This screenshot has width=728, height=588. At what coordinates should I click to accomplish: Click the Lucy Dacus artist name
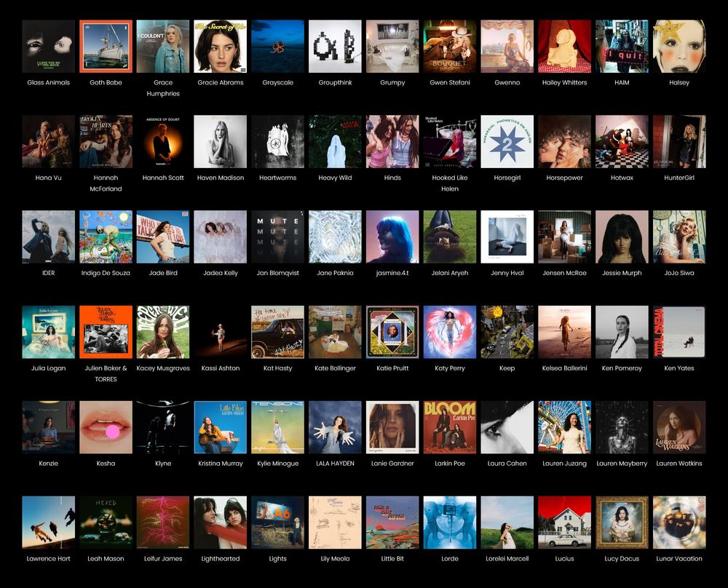(x=622, y=559)
